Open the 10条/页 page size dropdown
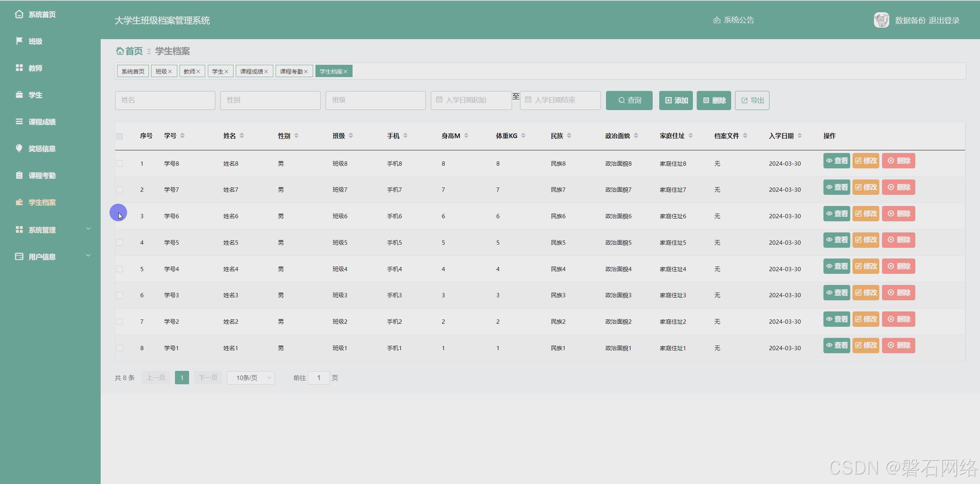The width and height of the screenshot is (980, 484). (x=251, y=378)
